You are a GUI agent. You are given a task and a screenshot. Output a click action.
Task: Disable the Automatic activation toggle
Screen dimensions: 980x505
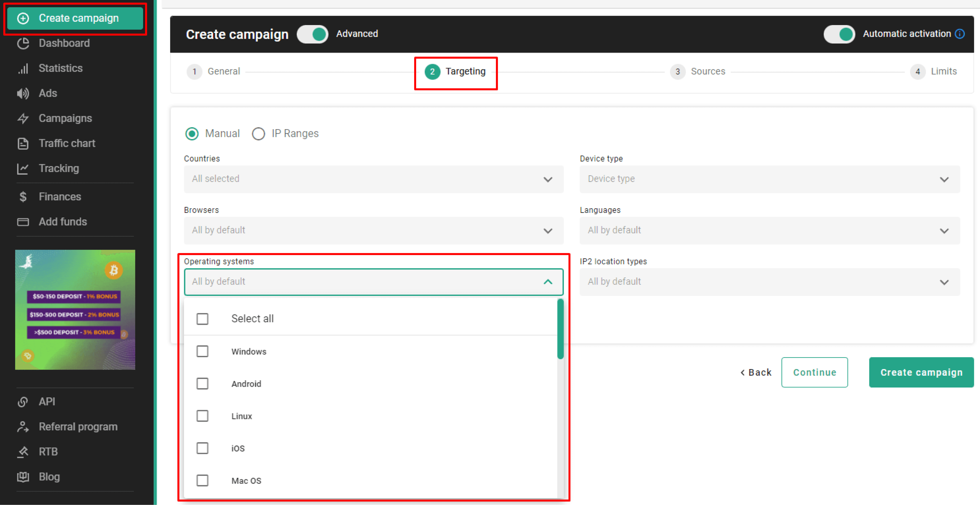(839, 34)
